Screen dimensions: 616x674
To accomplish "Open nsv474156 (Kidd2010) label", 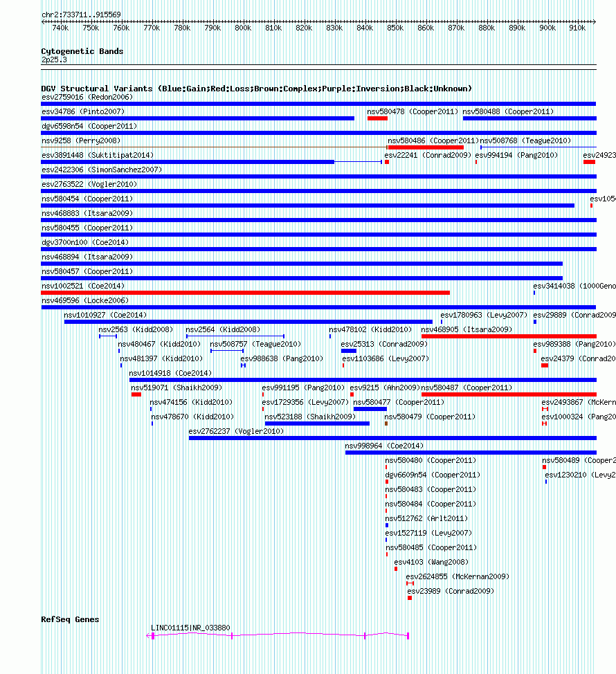I will 191,402.
